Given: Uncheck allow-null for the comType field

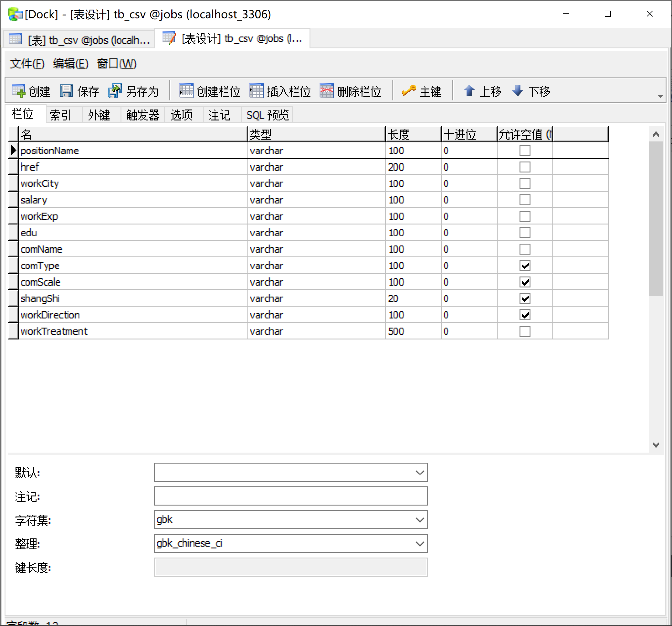Looking at the screenshot, I should [525, 266].
